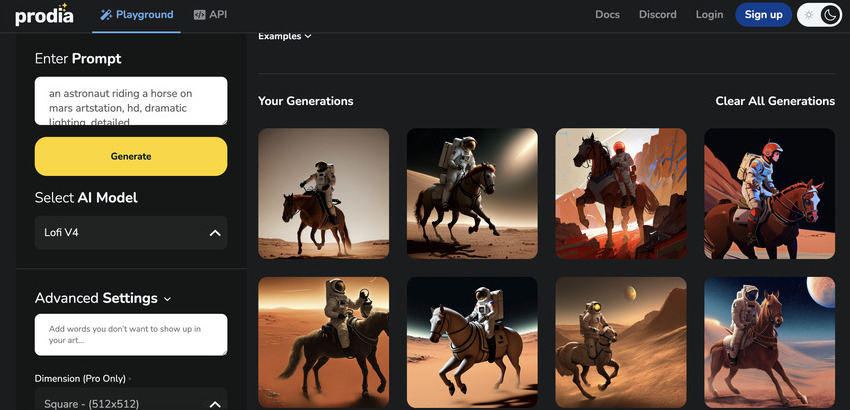Click the API code icon
Viewport: 850px width, 410px height.
pos(199,15)
